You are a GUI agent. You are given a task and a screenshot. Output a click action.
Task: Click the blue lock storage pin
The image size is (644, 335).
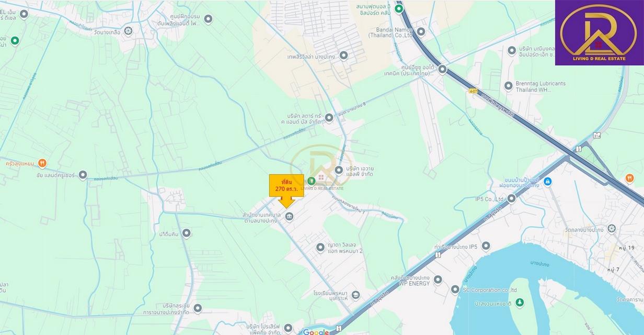547,182
